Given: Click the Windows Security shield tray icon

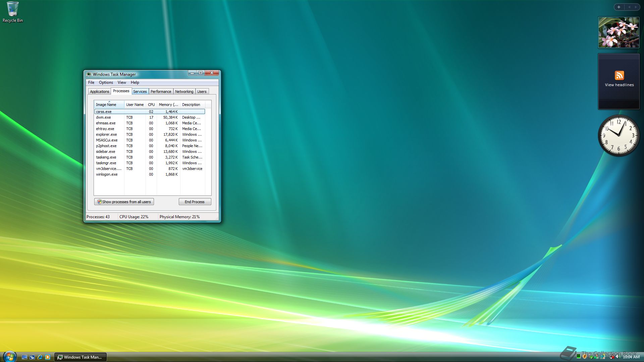Looking at the screenshot, I should coord(585,356).
